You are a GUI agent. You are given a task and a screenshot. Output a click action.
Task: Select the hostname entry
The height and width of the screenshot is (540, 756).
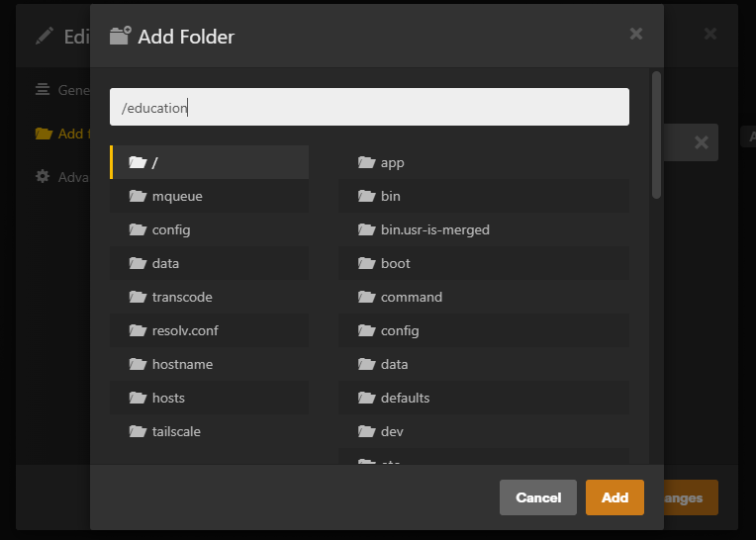[x=209, y=365]
